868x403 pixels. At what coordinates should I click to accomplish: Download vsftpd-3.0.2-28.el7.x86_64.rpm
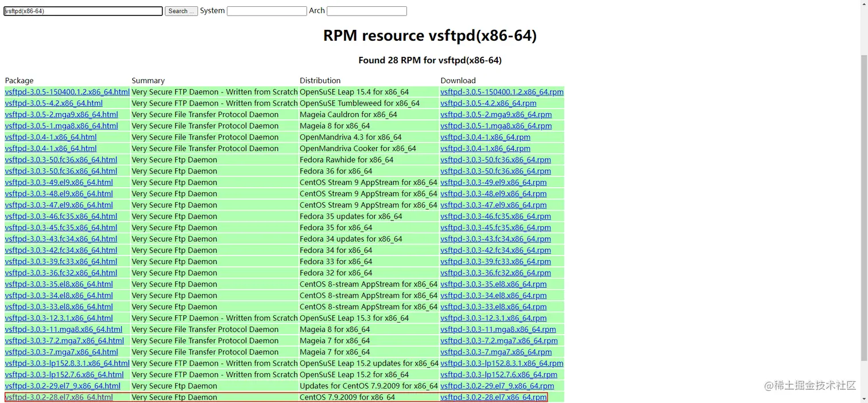pos(493,397)
